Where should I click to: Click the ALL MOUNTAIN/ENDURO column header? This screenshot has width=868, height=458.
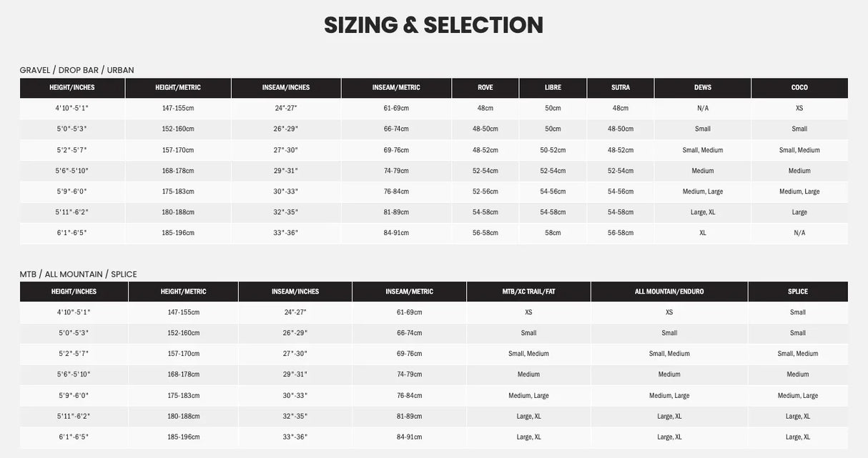pyautogui.click(x=669, y=292)
